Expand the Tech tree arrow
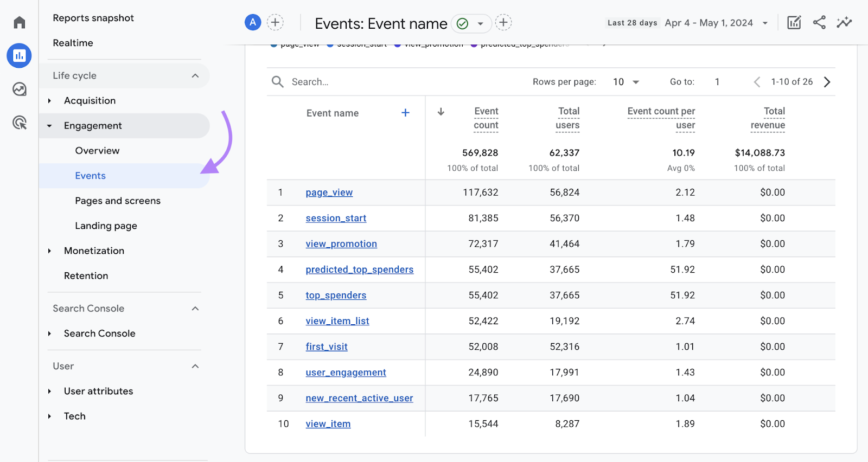 click(x=49, y=416)
